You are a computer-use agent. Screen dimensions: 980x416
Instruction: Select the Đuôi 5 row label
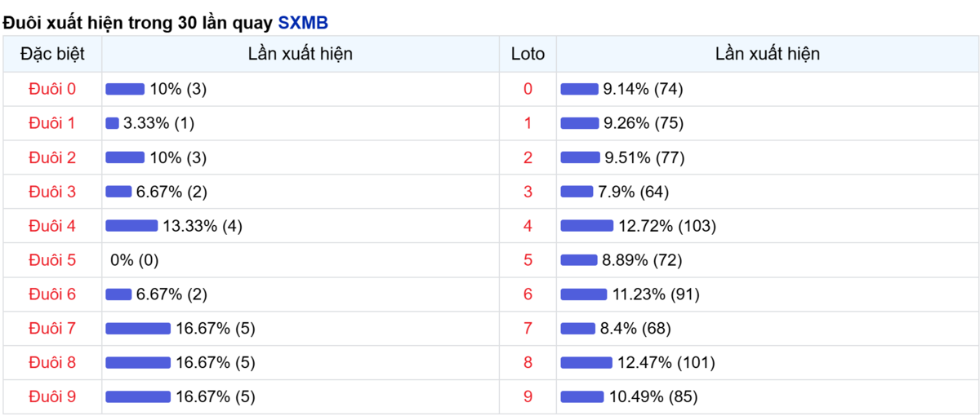pyautogui.click(x=52, y=260)
